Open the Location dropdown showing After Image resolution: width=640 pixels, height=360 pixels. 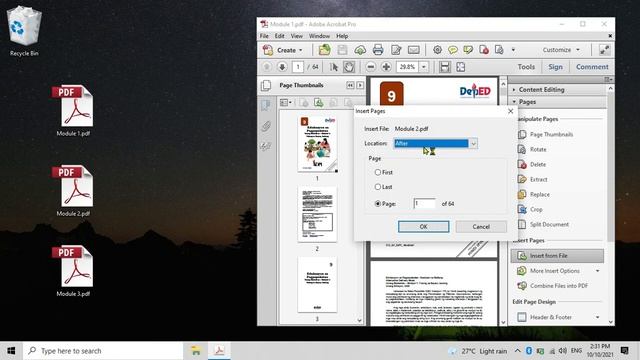(x=436, y=143)
